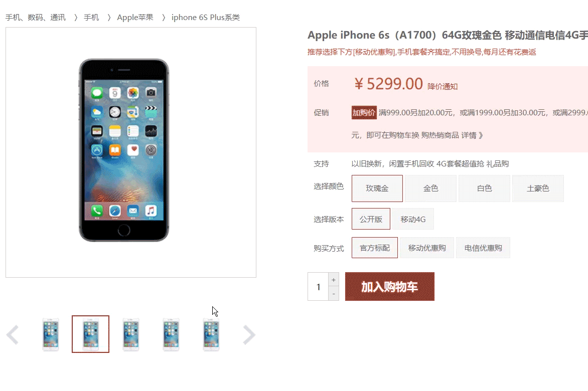Choose the 金色 color option
This screenshot has width=588, height=391.
click(x=431, y=188)
